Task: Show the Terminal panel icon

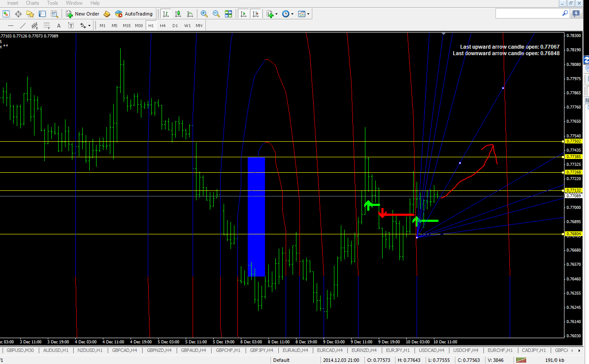Action: point(42,14)
